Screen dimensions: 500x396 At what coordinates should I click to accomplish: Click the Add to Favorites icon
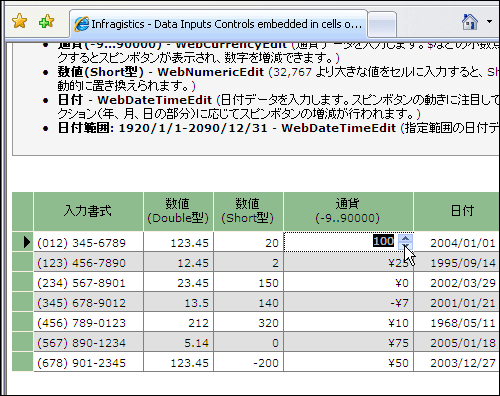tap(46, 21)
